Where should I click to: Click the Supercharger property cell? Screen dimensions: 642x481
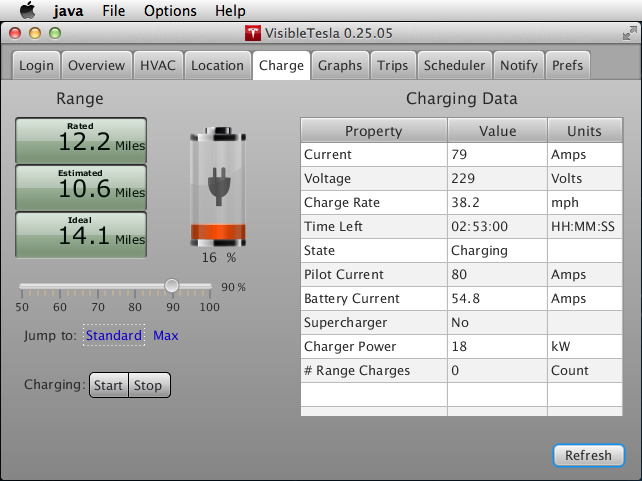tap(374, 322)
